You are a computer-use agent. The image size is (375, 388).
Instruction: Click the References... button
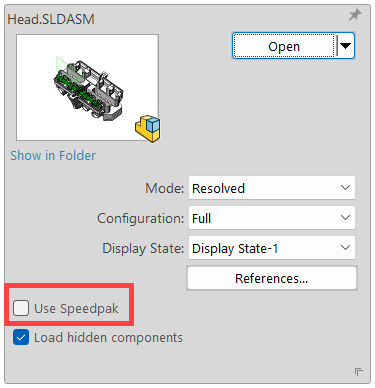(x=272, y=278)
